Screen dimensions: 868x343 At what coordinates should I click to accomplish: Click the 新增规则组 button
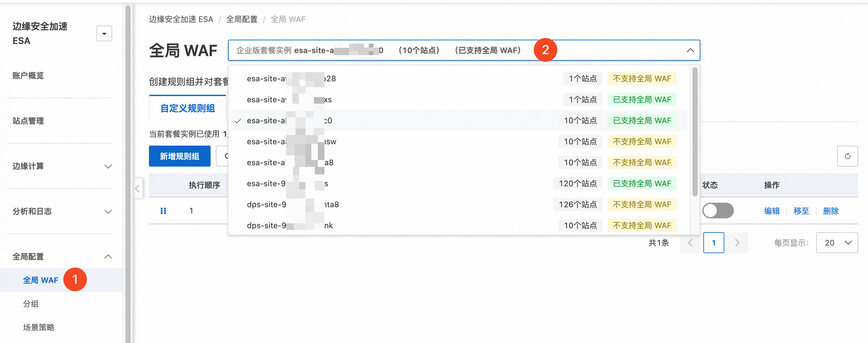[x=179, y=156]
